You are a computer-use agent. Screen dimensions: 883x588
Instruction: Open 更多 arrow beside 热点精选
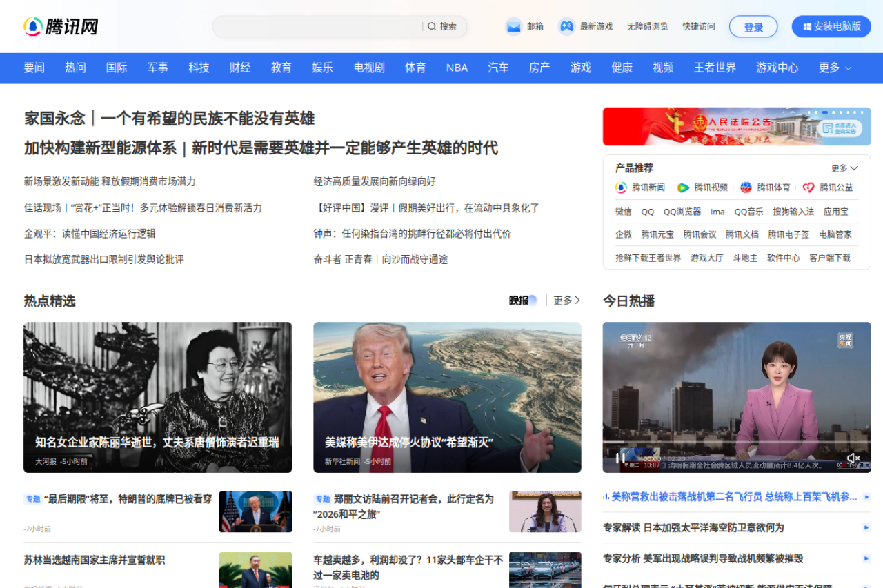tap(567, 301)
